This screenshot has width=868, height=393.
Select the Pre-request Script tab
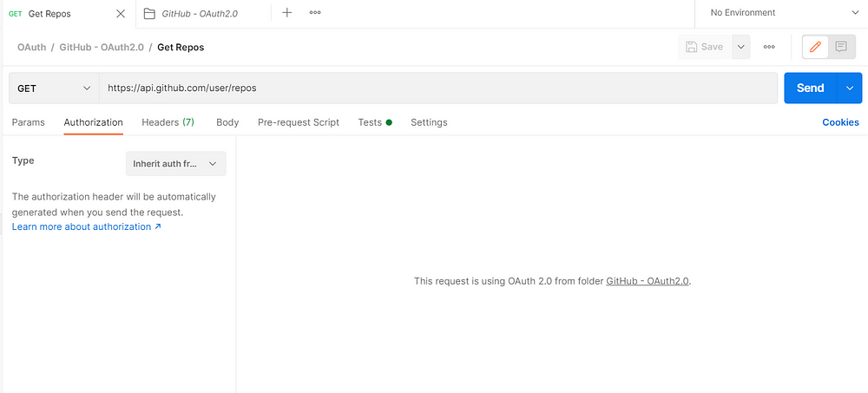click(x=299, y=122)
